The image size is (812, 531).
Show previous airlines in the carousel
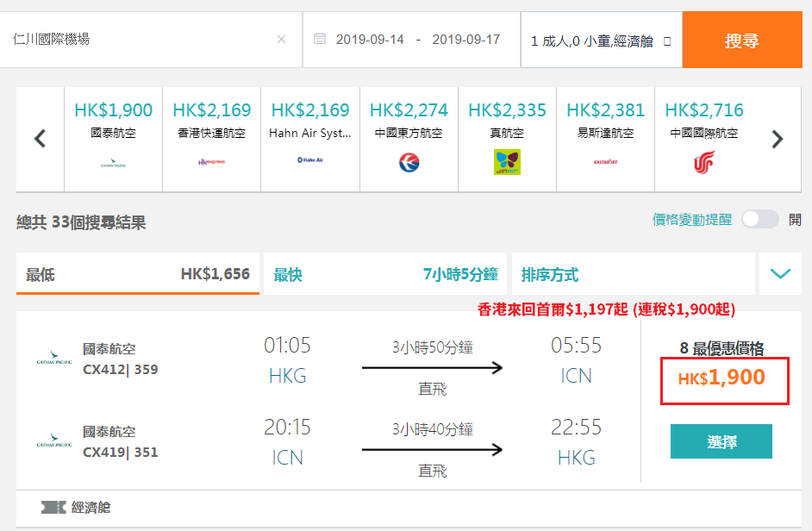(40, 139)
